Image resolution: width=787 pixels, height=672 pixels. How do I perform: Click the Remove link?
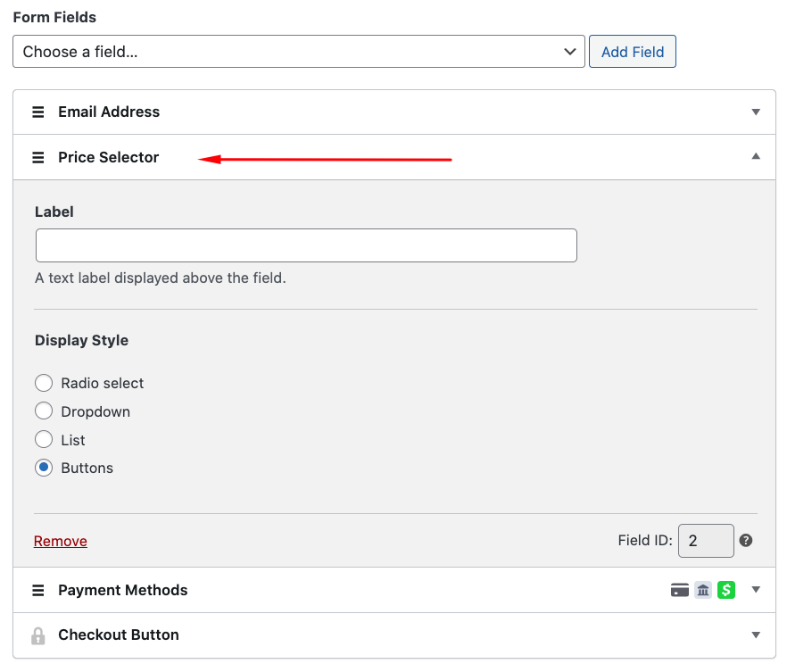pos(61,542)
